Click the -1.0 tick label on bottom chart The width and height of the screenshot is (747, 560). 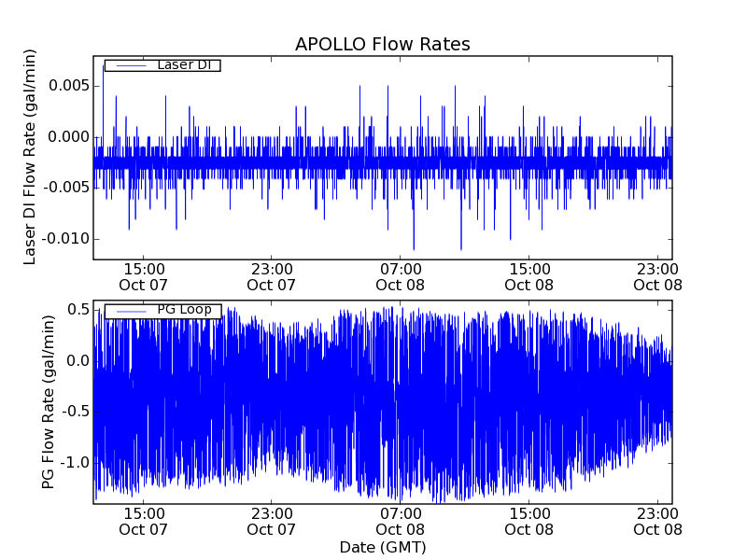(x=76, y=462)
